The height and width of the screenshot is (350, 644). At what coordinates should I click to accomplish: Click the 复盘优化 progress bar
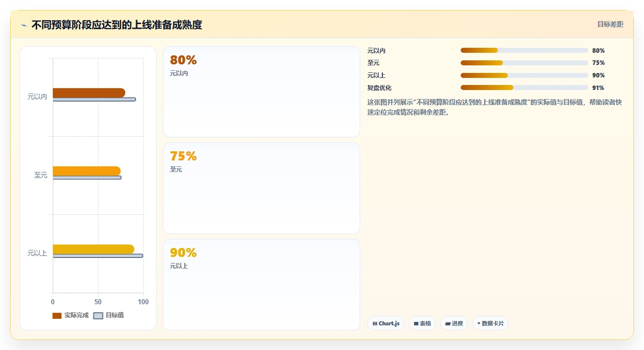pos(524,87)
